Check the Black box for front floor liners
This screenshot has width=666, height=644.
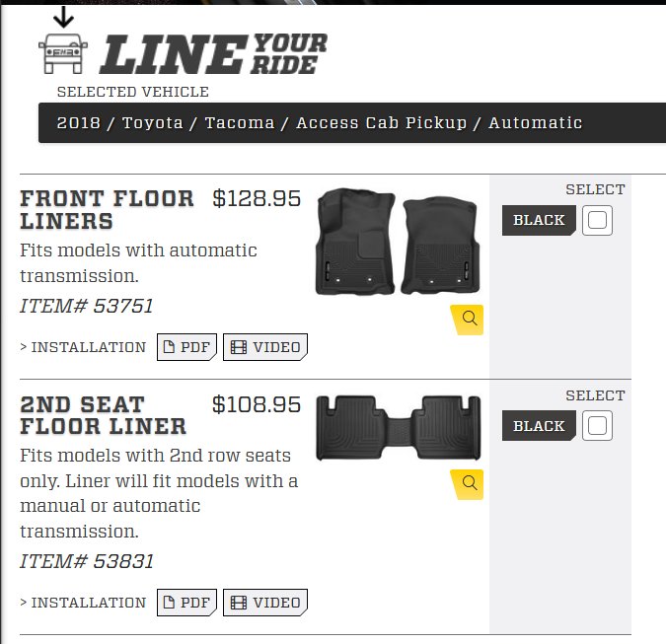(597, 220)
